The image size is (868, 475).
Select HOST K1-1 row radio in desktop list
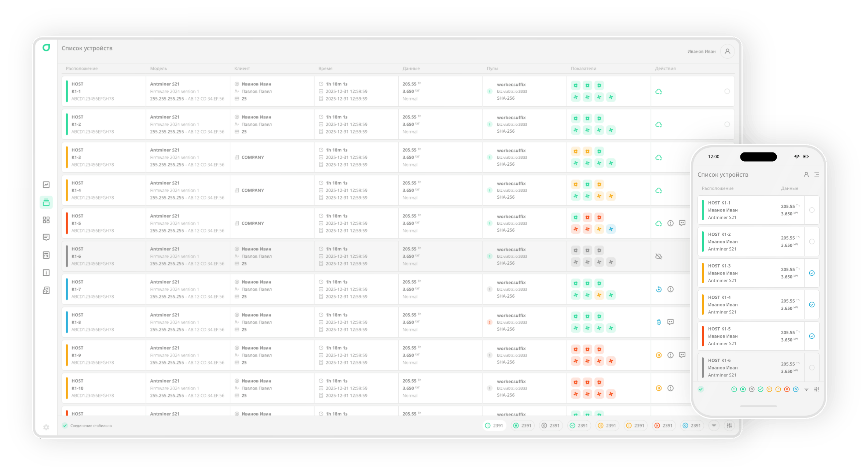[727, 91]
